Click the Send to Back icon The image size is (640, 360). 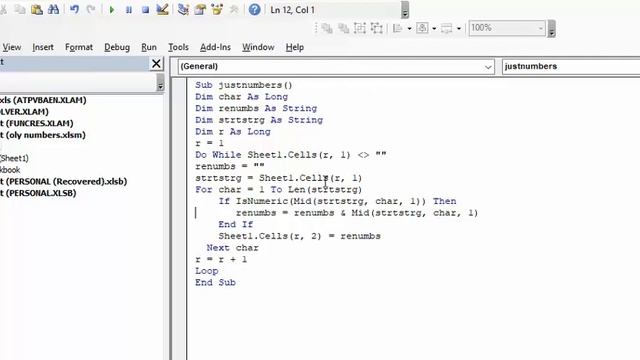click(344, 28)
